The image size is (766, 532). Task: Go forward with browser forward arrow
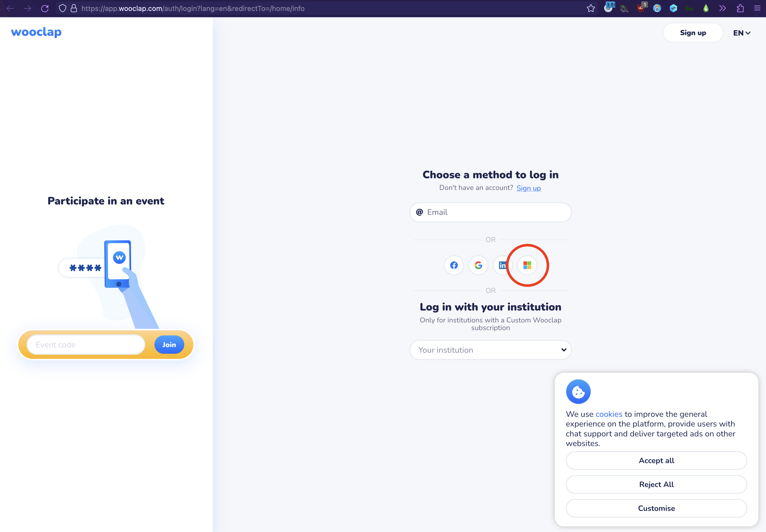[x=28, y=8]
